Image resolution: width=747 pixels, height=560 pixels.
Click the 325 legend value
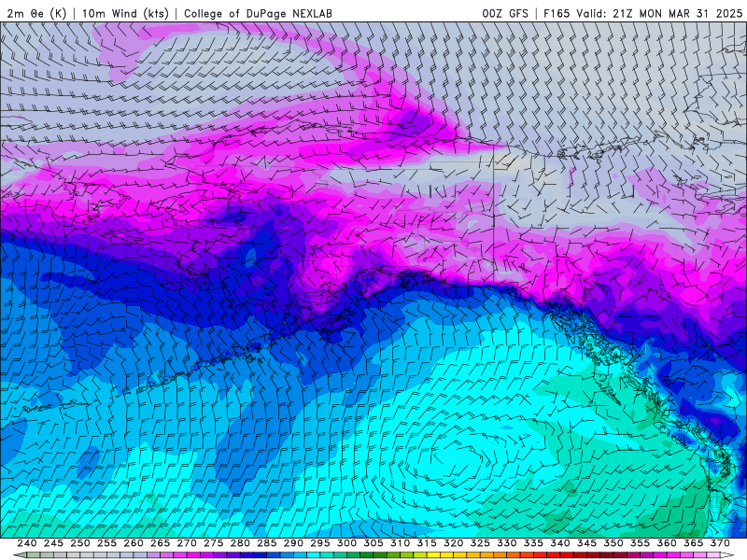pyautogui.click(x=480, y=543)
